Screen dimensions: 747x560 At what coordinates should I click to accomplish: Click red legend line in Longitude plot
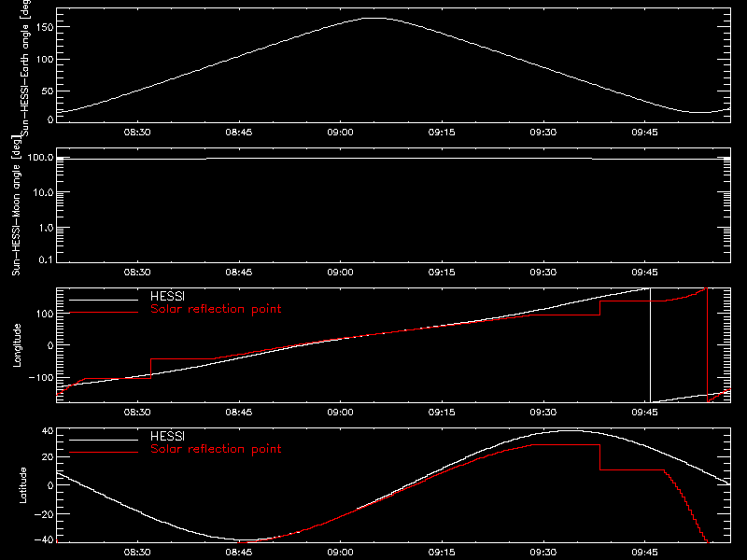click(104, 313)
